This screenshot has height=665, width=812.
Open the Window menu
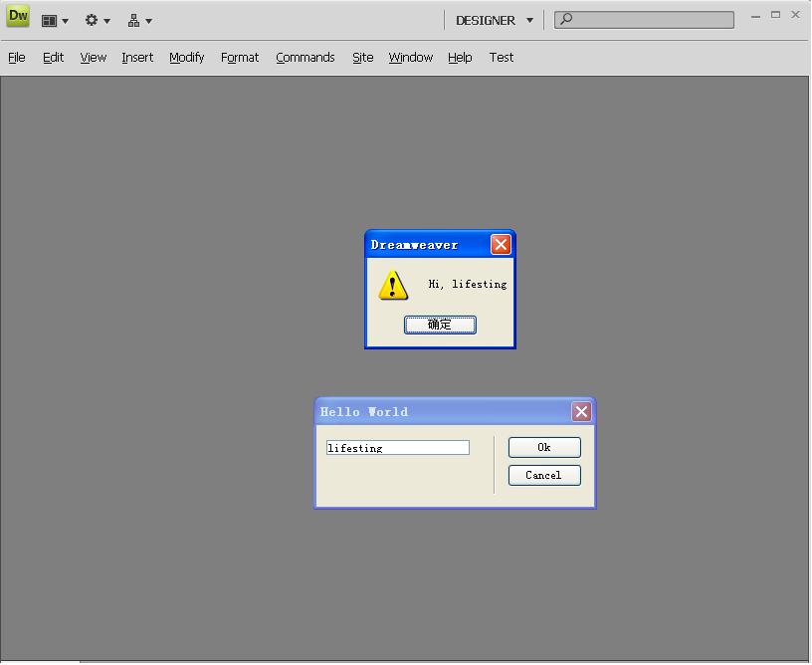tap(411, 58)
